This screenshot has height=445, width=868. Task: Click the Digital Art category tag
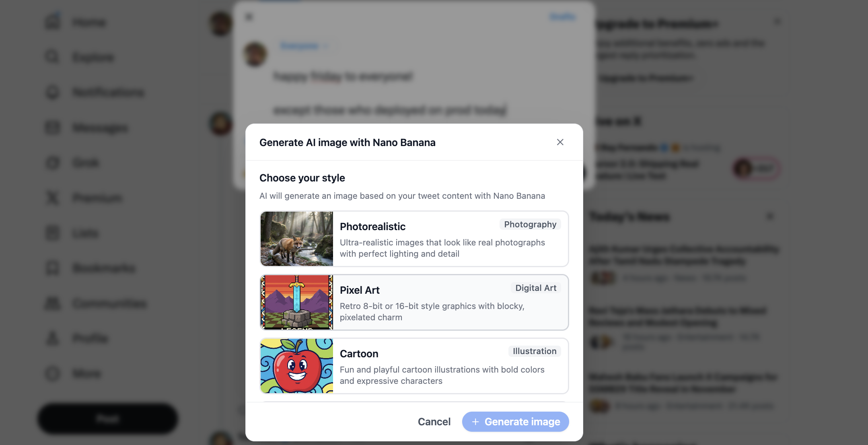click(x=535, y=288)
